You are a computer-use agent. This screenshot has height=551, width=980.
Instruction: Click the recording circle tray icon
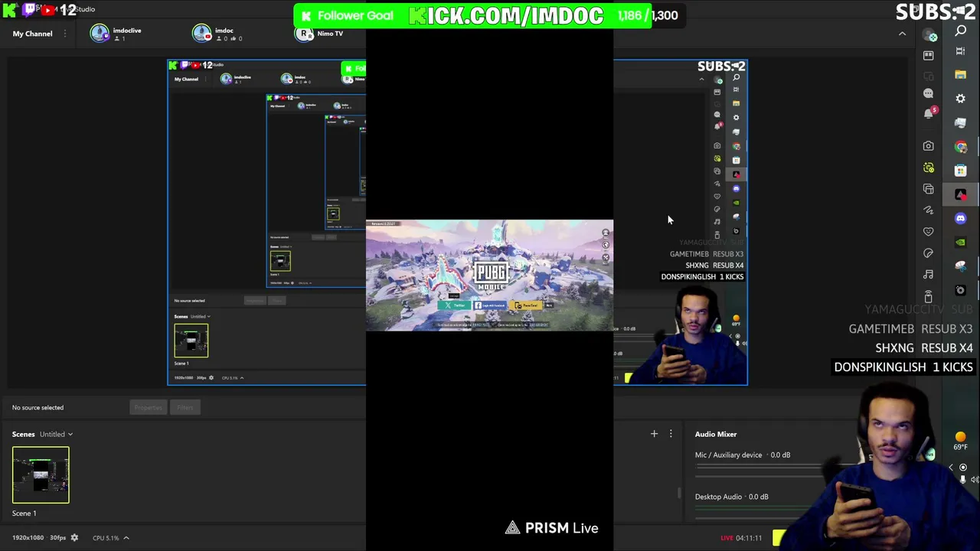pyautogui.click(x=963, y=468)
